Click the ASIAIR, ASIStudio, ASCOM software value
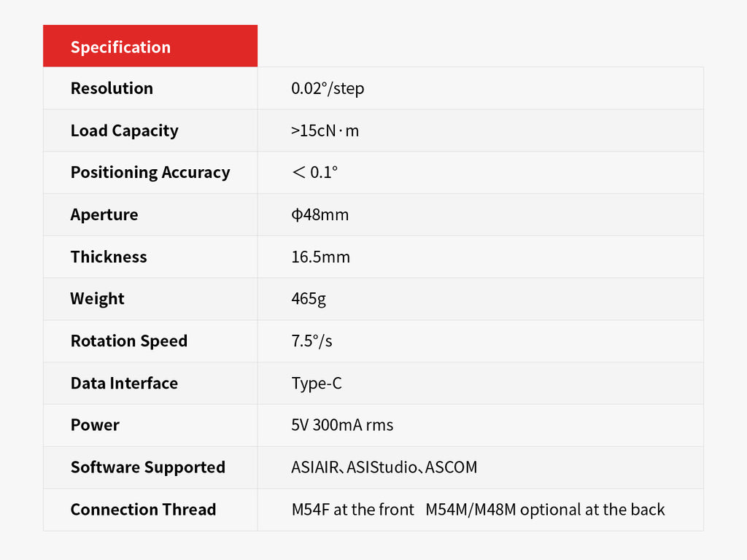The height and width of the screenshot is (560, 747). [384, 467]
